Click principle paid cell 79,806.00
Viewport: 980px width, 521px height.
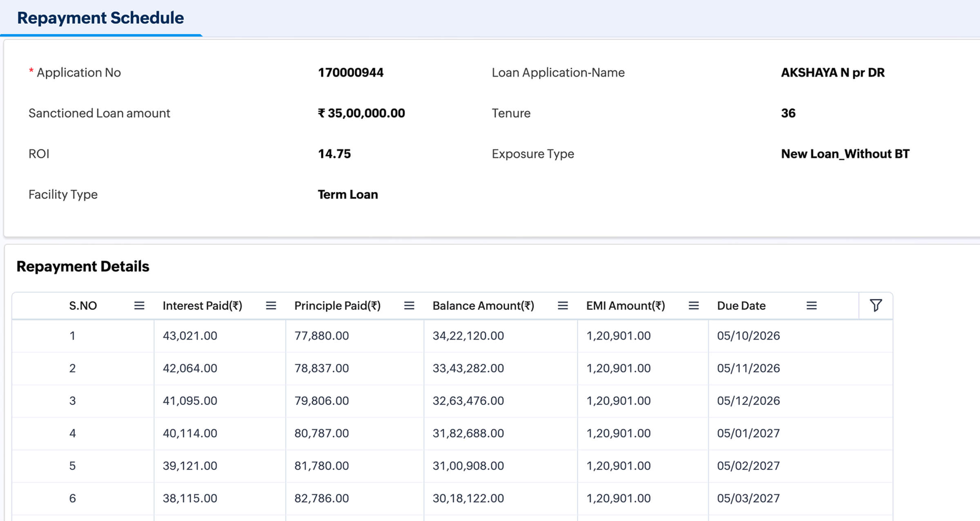(322, 401)
